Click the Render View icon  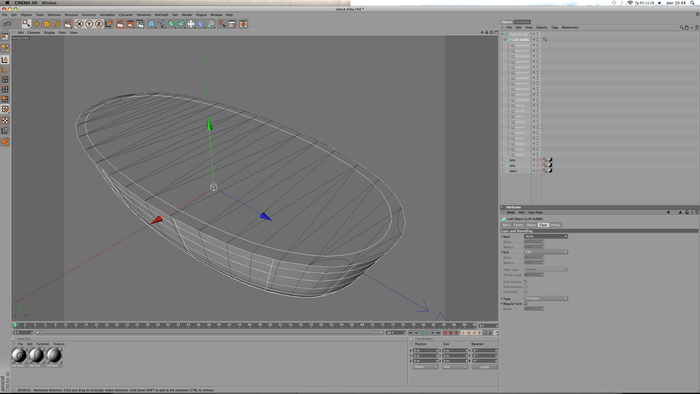[121, 24]
